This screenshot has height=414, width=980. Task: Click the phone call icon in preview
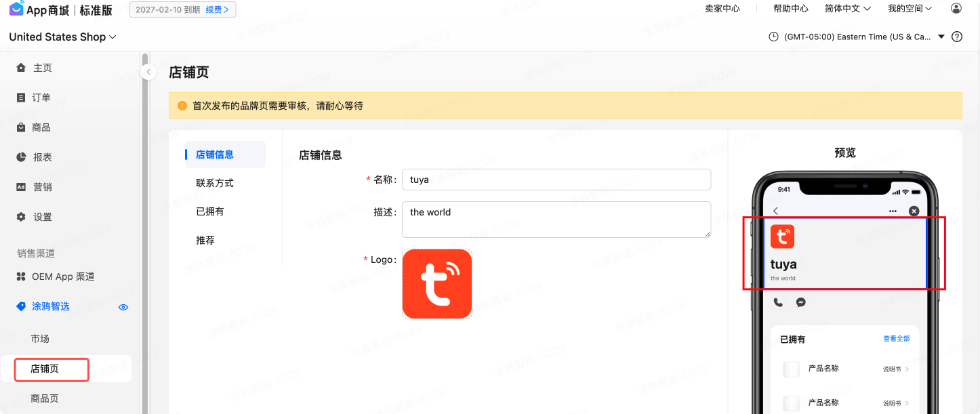tap(778, 302)
